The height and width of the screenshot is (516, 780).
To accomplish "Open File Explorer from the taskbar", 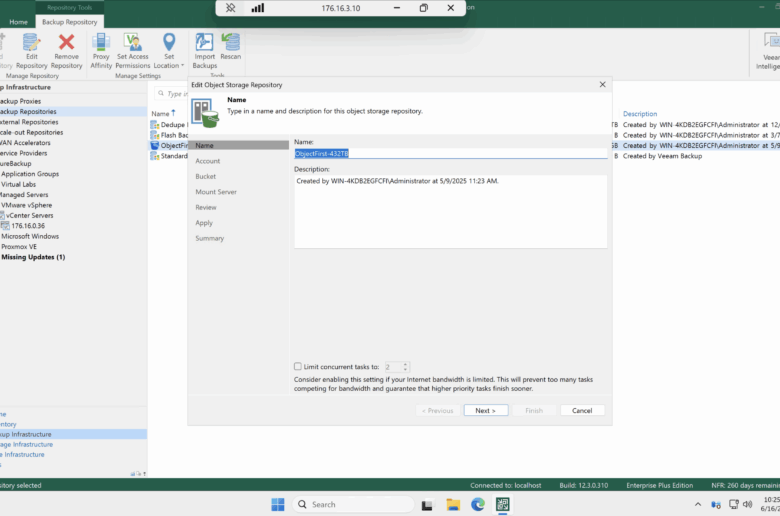I will coord(453,505).
